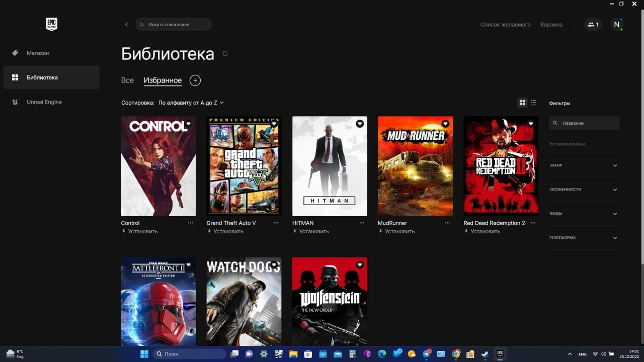This screenshot has width=644, height=362.
Task: Open the sort order dropdown
Action: [x=191, y=103]
